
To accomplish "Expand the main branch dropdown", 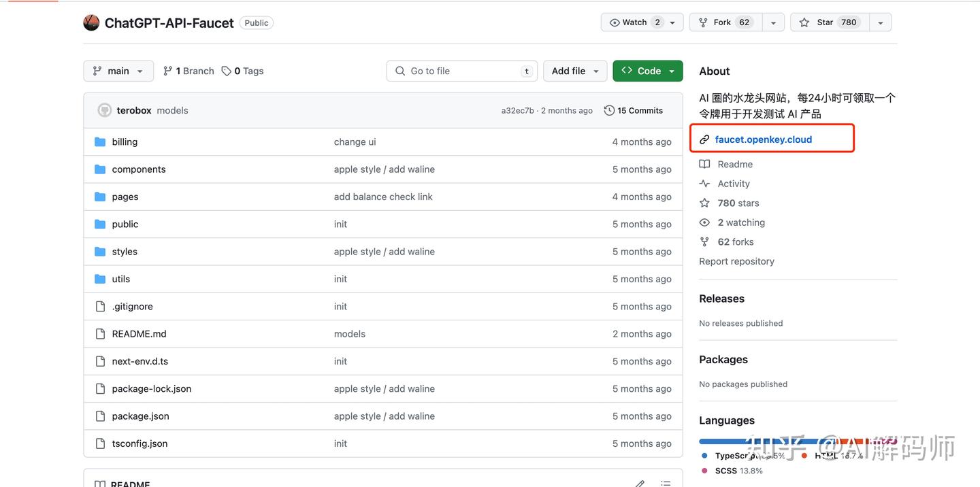I will pos(118,71).
